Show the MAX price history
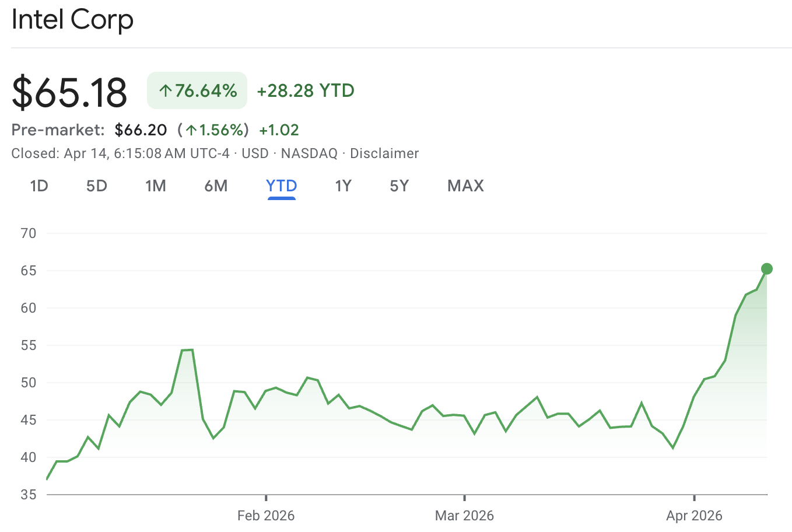792x532 pixels. [x=465, y=186]
